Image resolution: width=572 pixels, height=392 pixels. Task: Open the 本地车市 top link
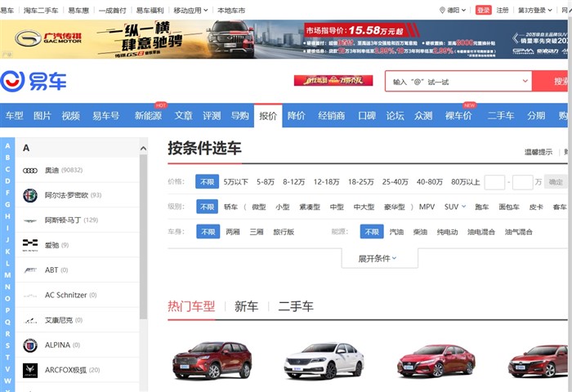pos(231,11)
